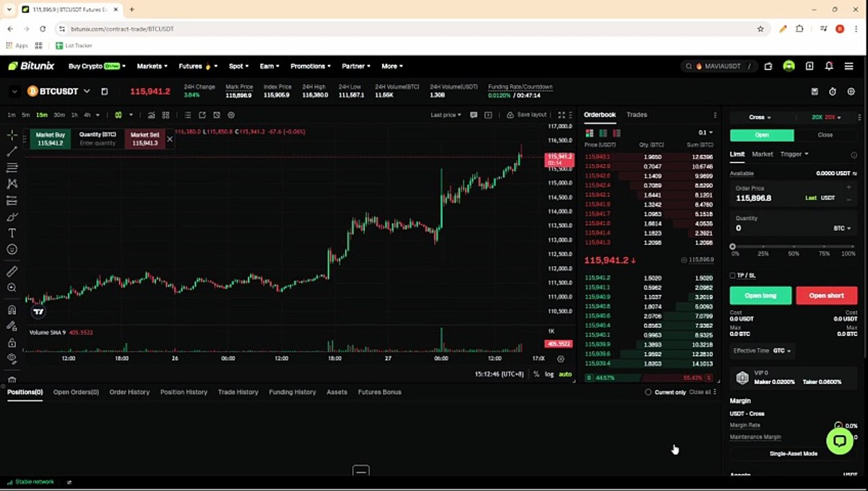Select the candlestick chart type icon
Image resolution: width=868 pixels, height=491 pixels.
pos(118,115)
